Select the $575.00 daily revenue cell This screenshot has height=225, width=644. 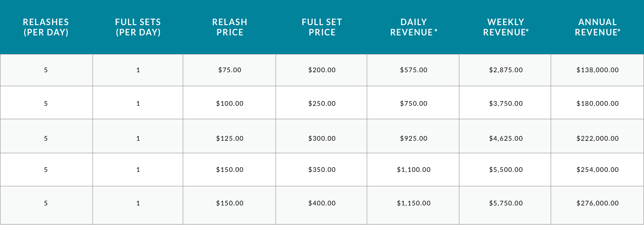tap(414, 70)
